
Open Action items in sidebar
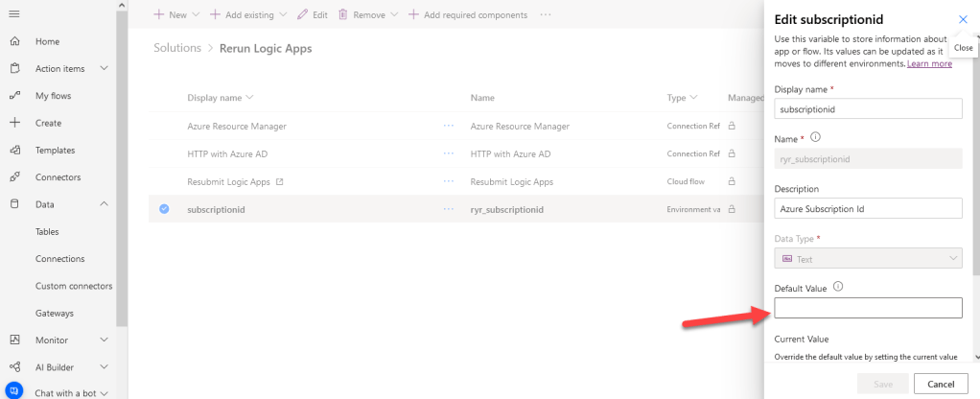pyautogui.click(x=60, y=68)
